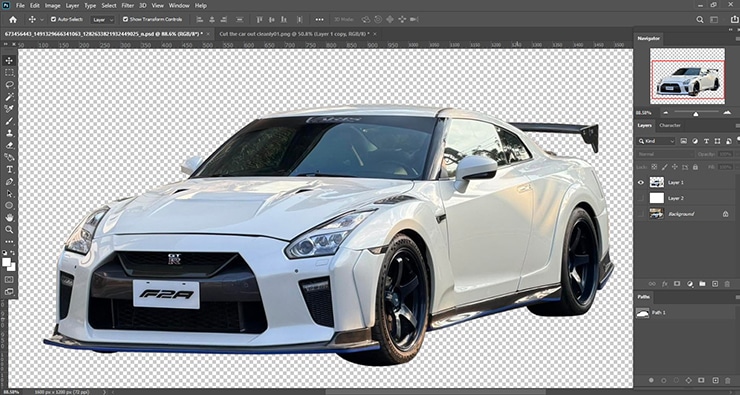Image resolution: width=740 pixels, height=395 pixels.
Task: Select the Background layer thumbnail
Action: [656, 214]
